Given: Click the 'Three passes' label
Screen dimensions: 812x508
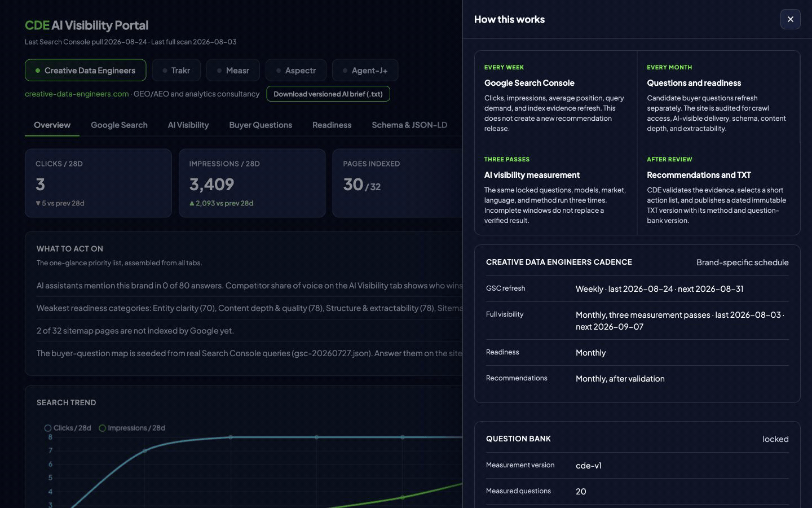Looking at the screenshot, I should click(x=507, y=159).
